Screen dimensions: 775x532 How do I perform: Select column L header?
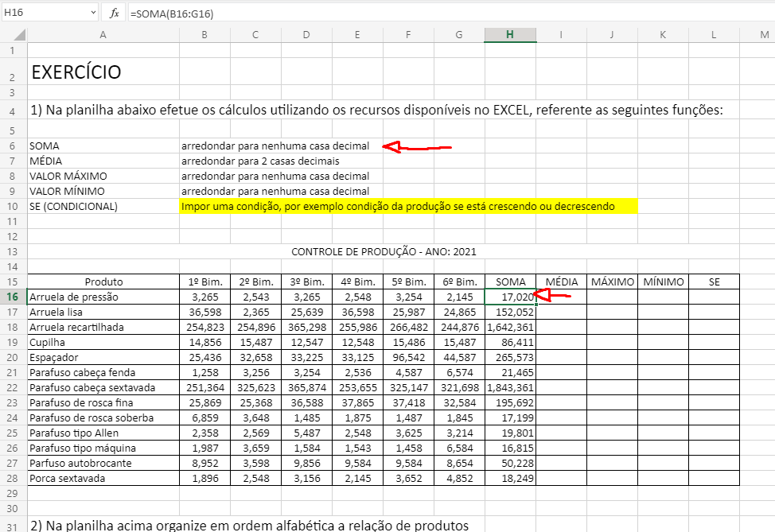[714, 34]
